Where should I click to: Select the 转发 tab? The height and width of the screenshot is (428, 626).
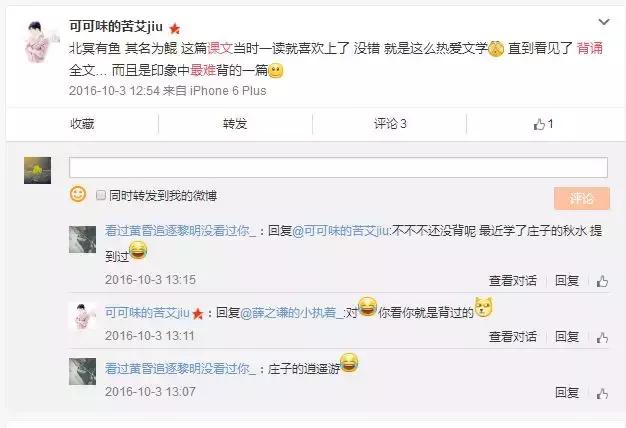click(235, 124)
